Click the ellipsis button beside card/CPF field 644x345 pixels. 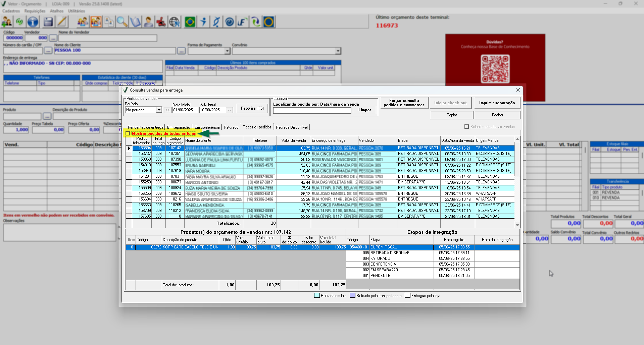48,51
